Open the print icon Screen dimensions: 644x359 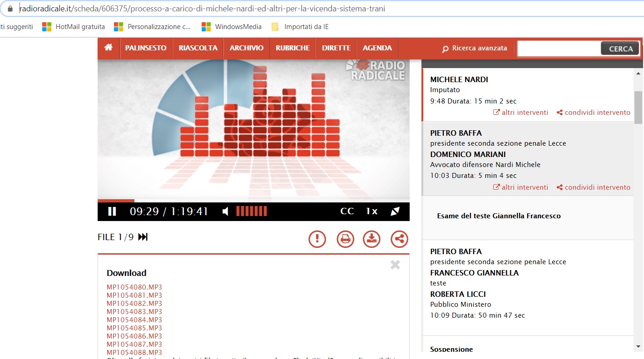345,239
